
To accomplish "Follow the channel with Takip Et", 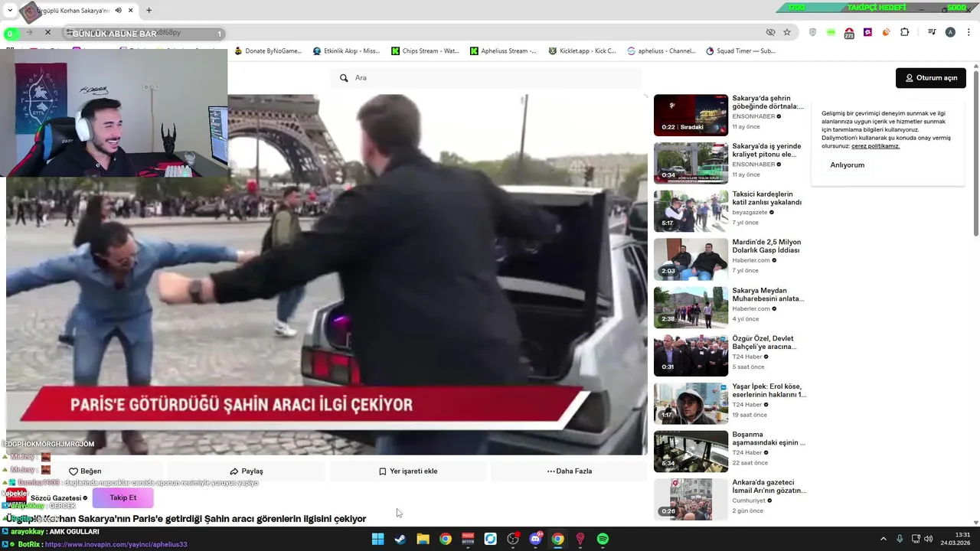I will pos(122,497).
